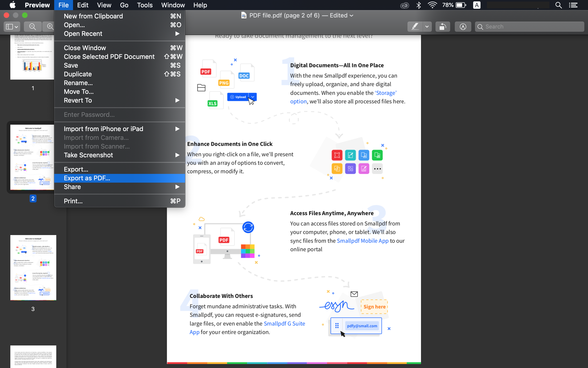
Task: Click the pdfy@small.com email field
Action: pyautogui.click(x=362, y=326)
